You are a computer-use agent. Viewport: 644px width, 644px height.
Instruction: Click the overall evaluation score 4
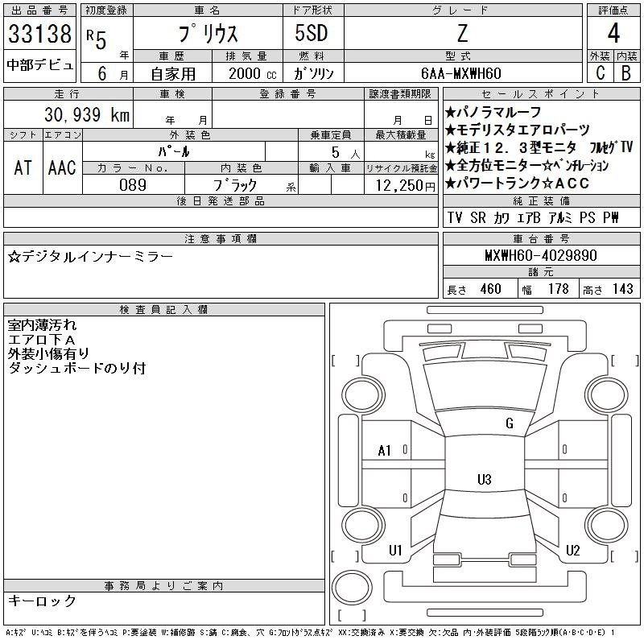[x=613, y=34]
